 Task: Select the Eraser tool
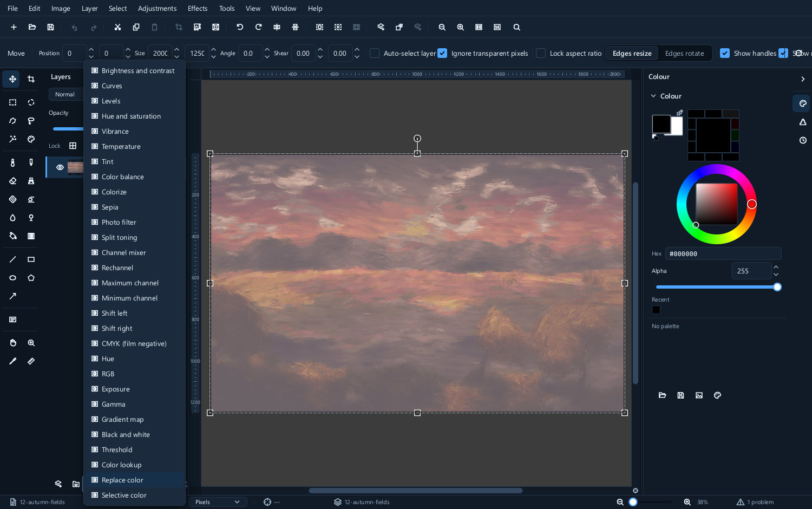tap(12, 181)
